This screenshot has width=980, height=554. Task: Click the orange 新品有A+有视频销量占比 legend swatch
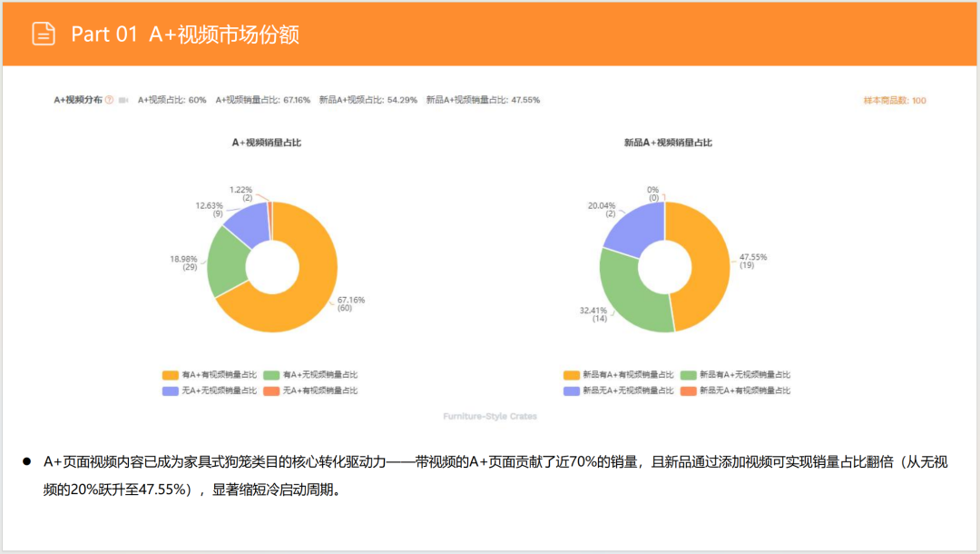coord(572,375)
